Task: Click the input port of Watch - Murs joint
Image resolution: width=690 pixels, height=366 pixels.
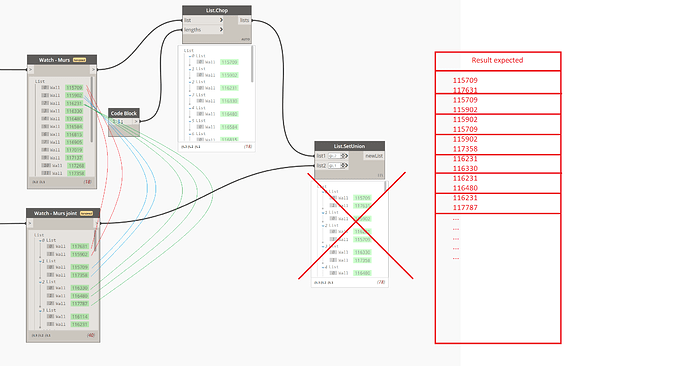Action: 30,223
